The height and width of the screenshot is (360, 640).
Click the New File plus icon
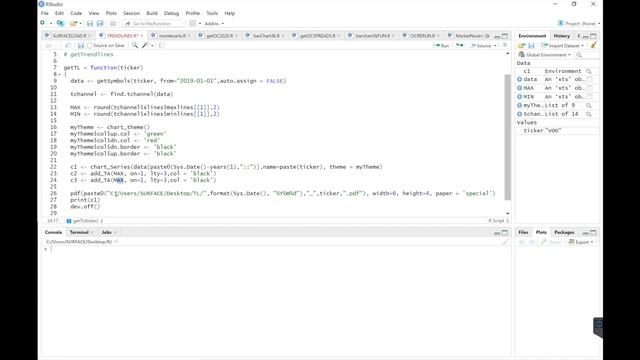pos(43,23)
